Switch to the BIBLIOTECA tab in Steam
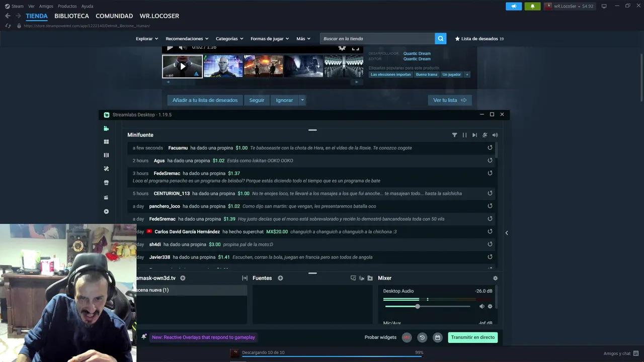Image resolution: width=644 pixels, height=362 pixels. (71, 16)
